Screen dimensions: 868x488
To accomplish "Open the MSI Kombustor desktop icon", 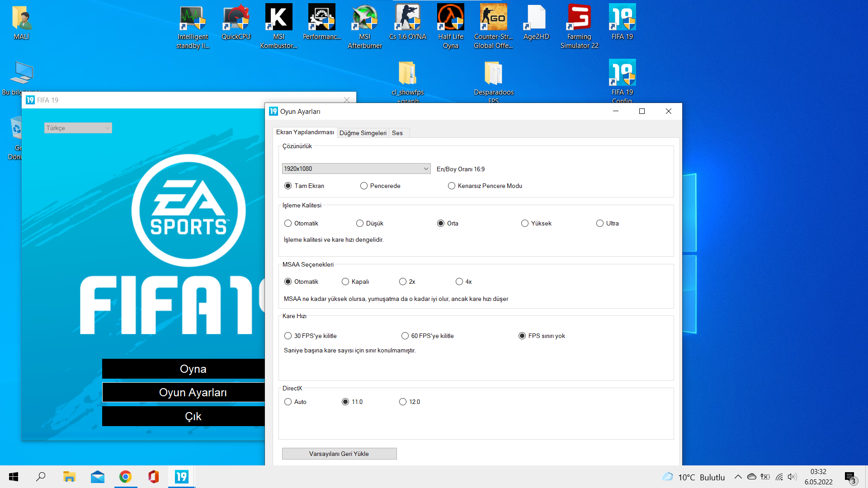I will pos(278,18).
